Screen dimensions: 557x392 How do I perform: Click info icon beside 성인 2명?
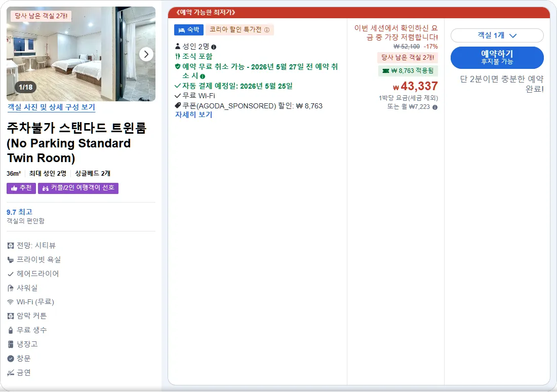[x=214, y=47]
